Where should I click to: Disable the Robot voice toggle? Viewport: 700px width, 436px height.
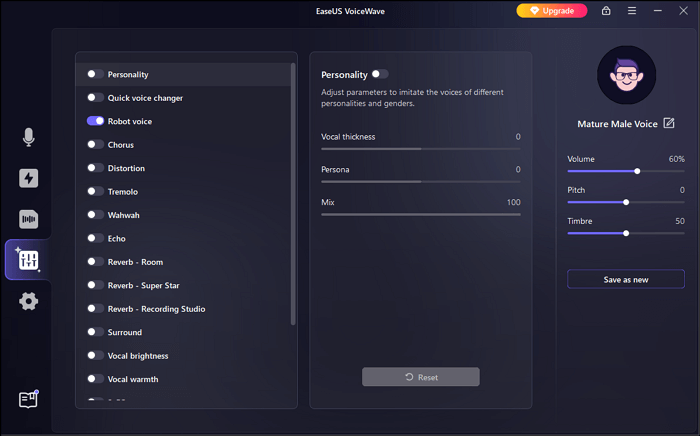click(x=95, y=121)
